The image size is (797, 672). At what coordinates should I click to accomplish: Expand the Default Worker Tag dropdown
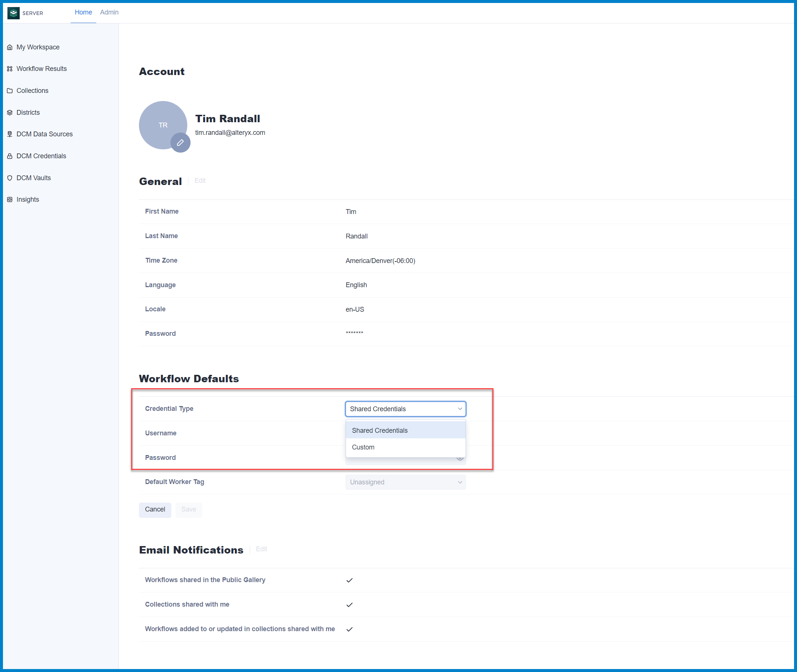pyautogui.click(x=405, y=482)
